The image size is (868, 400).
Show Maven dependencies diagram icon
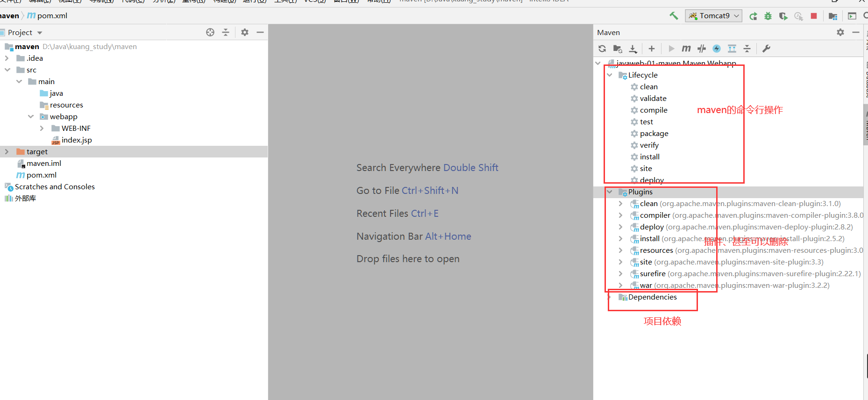(732, 49)
